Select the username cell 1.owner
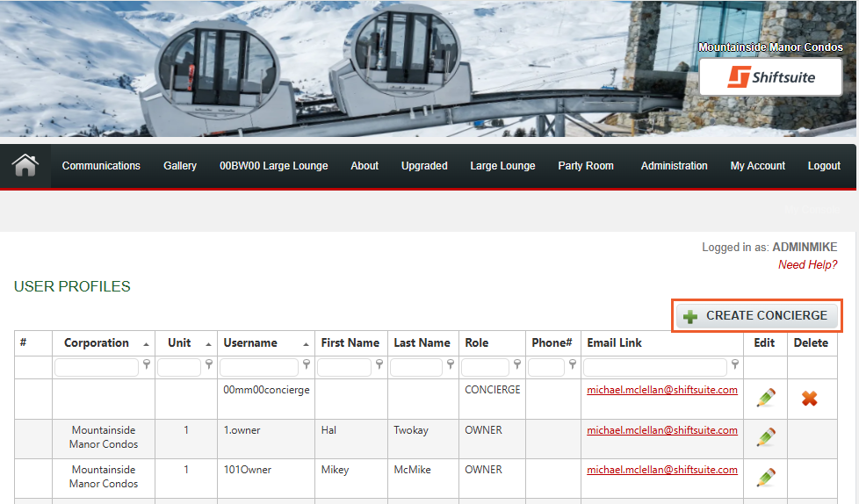Image resolution: width=859 pixels, height=504 pixels. [x=242, y=430]
